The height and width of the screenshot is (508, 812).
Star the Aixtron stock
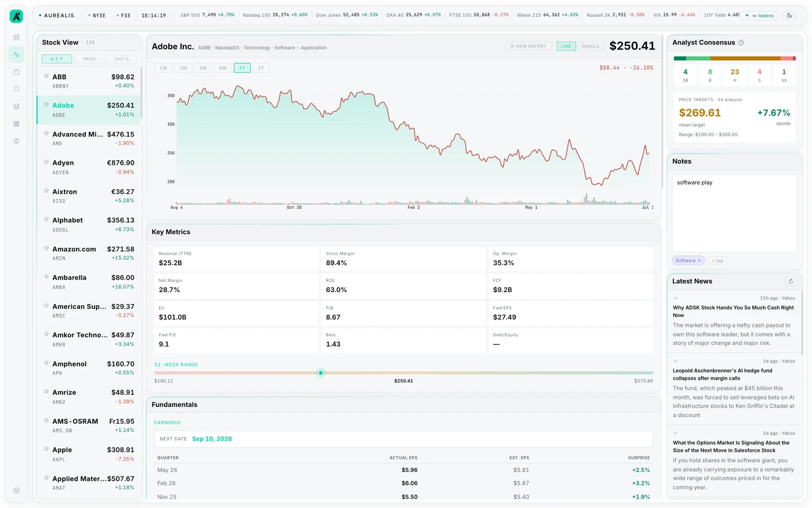click(46, 190)
